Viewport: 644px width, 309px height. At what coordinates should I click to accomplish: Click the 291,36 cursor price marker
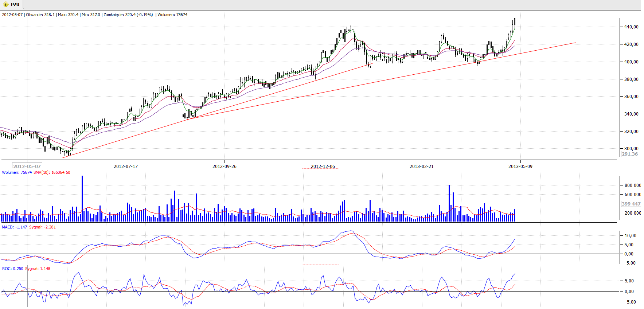tap(631, 154)
